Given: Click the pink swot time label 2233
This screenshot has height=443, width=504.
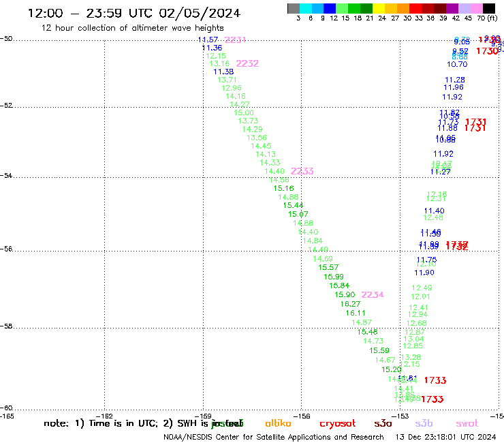Looking at the screenshot, I should pyautogui.click(x=302, y=171).
